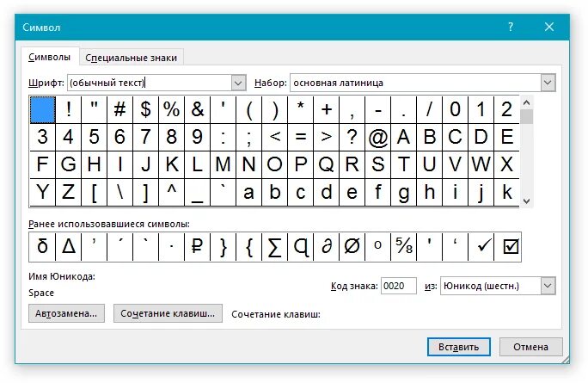Select the forward slash / symbol
588x383 pixels.
point(430,109)
